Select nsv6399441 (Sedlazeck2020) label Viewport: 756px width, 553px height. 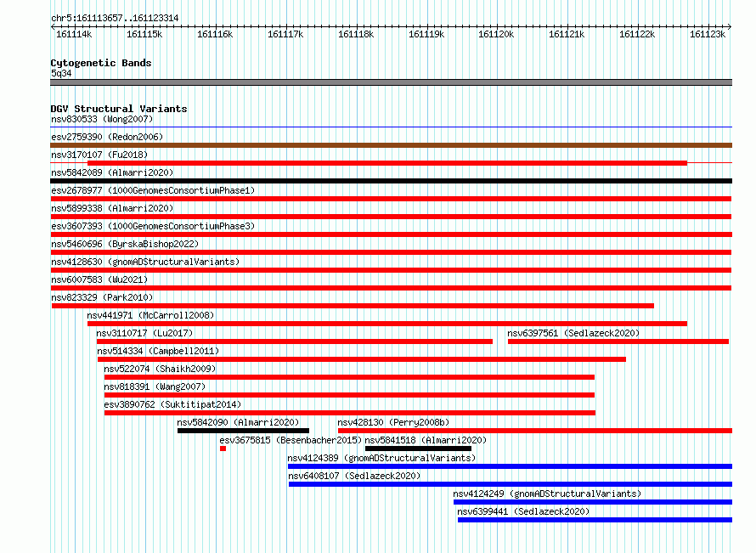[523, 511]
